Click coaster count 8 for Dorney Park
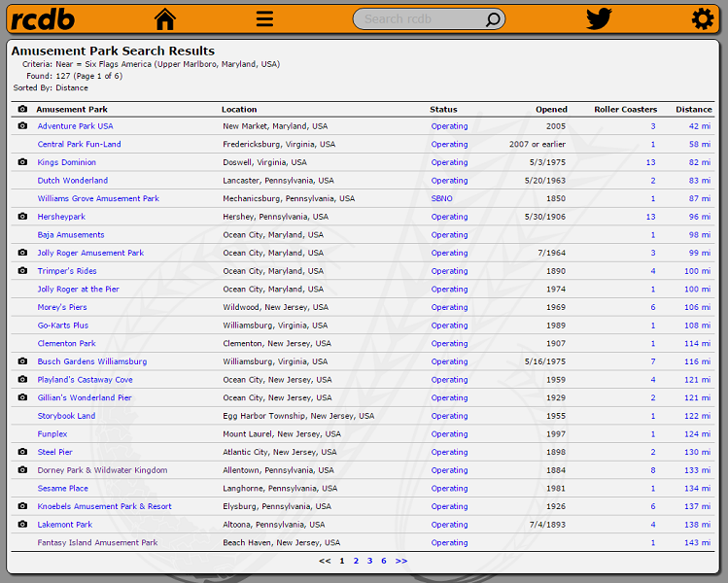728x583 pixels. click(653, 470)
